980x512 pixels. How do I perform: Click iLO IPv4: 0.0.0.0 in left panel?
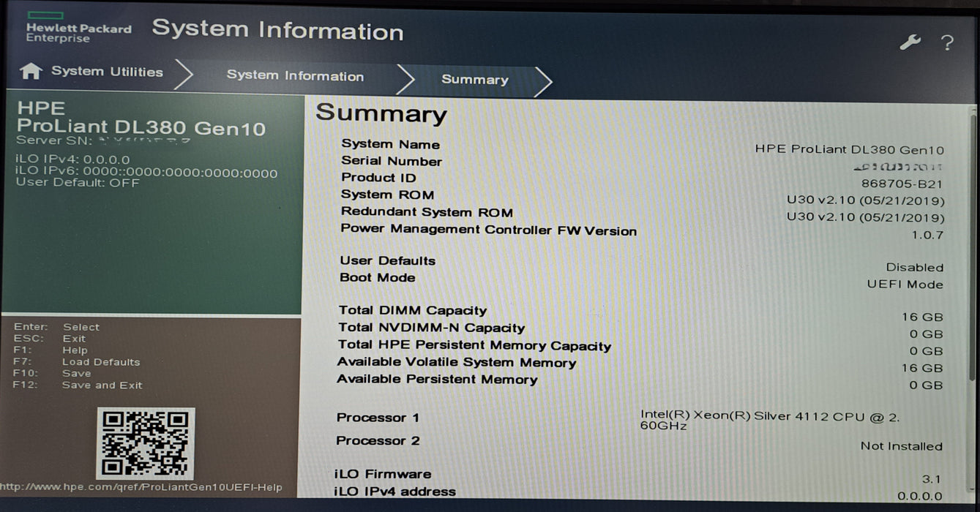[72, 159]
